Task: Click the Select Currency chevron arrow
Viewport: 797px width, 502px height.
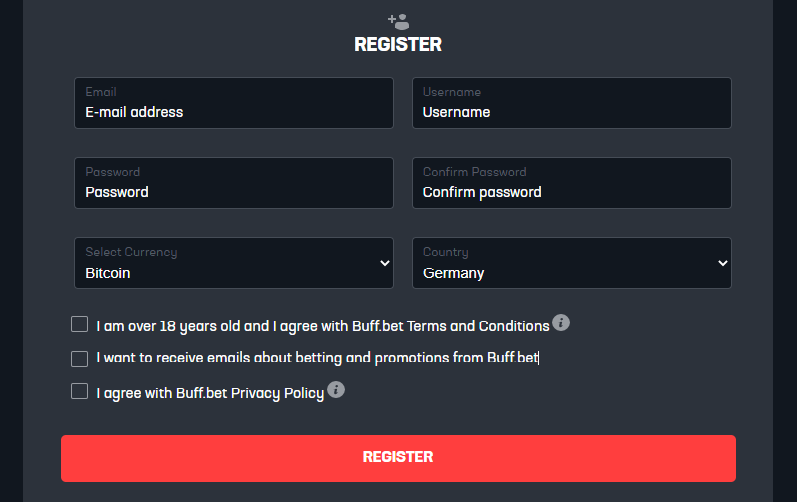Action: 385,263
